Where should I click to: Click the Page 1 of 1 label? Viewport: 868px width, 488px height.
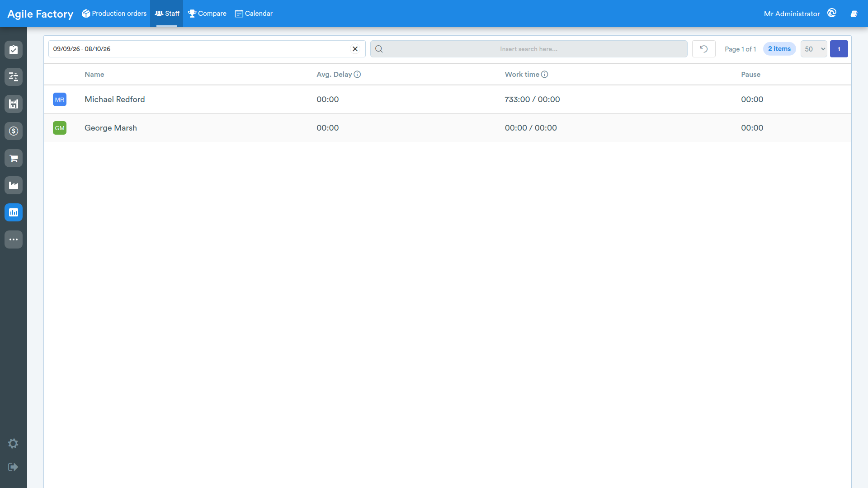741,49
